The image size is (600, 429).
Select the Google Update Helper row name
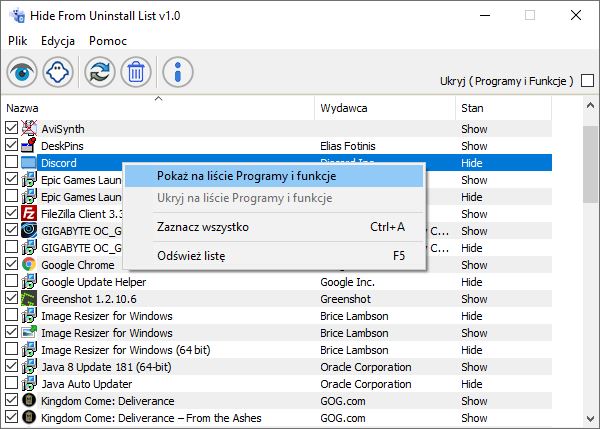(x=93, y=282)
